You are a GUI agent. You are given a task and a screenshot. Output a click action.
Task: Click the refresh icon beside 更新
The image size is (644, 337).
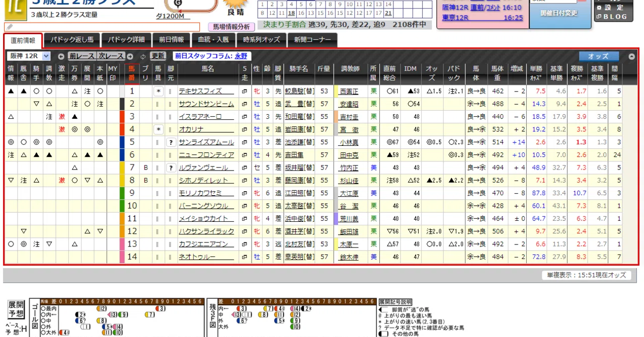pyautogui.click(x=143, y=56)
